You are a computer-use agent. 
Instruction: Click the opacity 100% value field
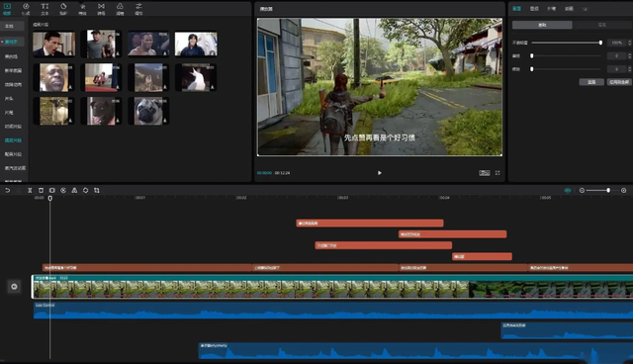(616, 43)
